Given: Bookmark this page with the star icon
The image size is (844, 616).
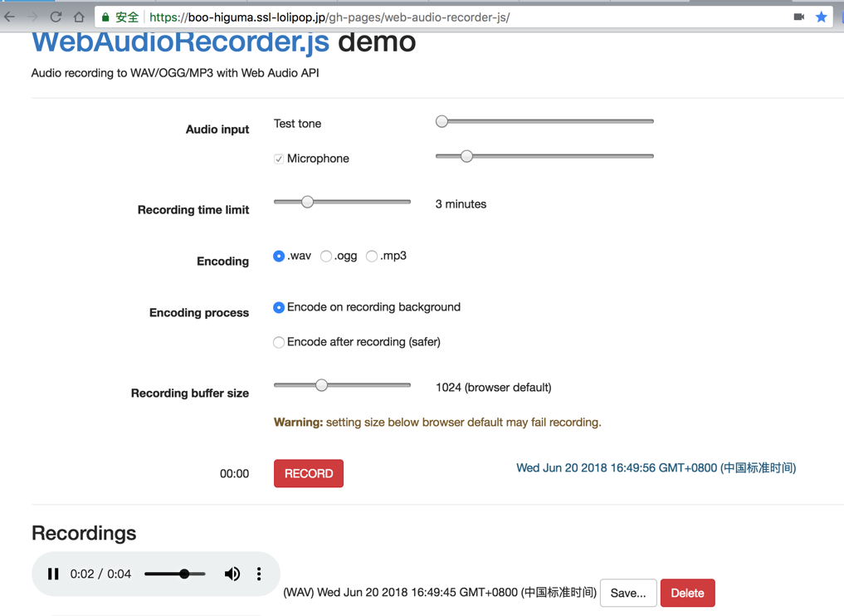Looking at the screenshot, I should click(822, 16).
